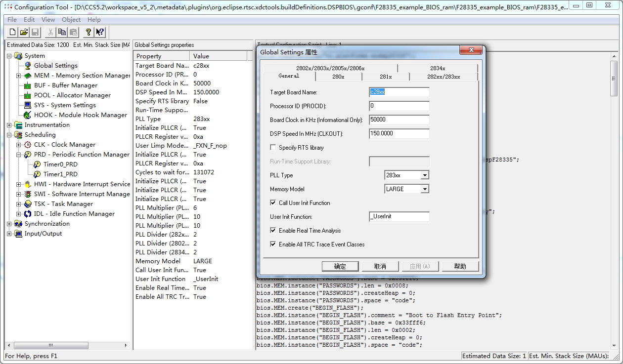The height and width of the screenshot is (364, 623).
Task: Close the Global Settings dialog
Action: tap(470, 50)
